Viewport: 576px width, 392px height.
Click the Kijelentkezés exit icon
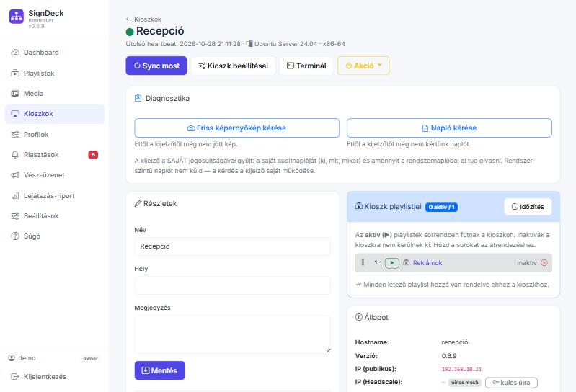[15, 377]
